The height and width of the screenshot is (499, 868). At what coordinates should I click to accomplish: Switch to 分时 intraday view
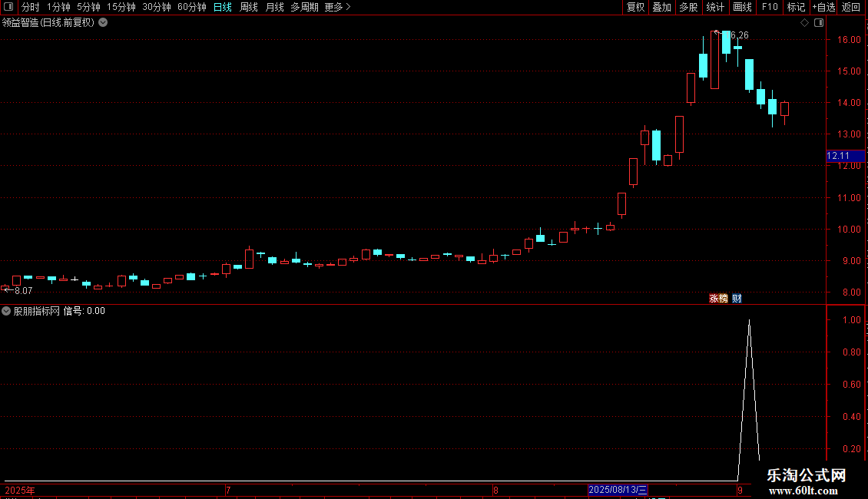pyautogui.click(x=31, y=7)
